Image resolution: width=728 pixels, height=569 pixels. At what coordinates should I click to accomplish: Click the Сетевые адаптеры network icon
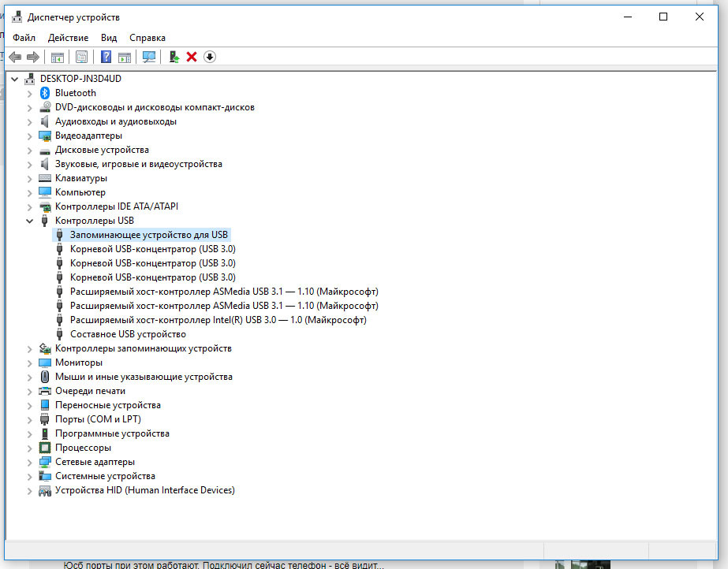point(45,462)
